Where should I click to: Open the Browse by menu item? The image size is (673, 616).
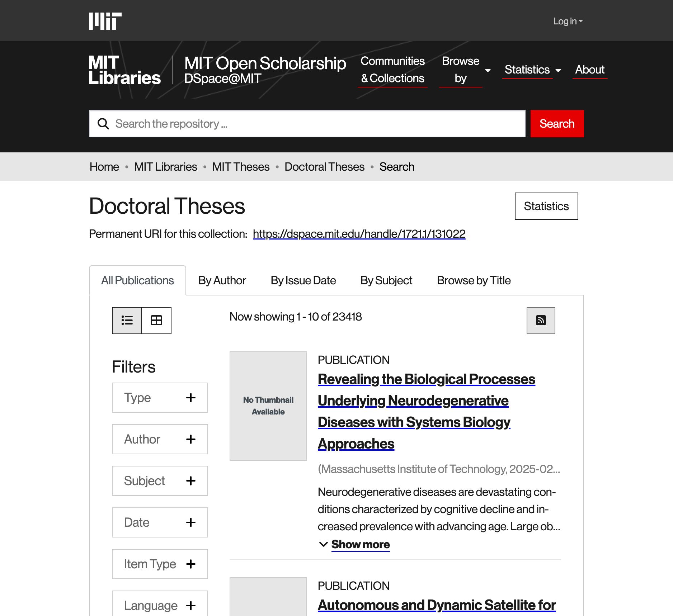(461, 70)
